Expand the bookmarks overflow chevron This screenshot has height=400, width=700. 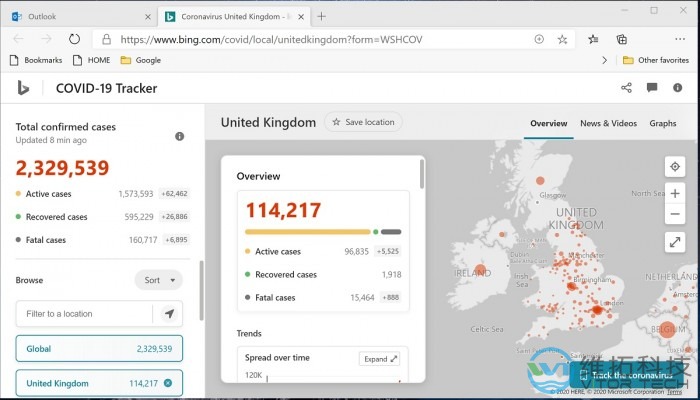point(604,60)
